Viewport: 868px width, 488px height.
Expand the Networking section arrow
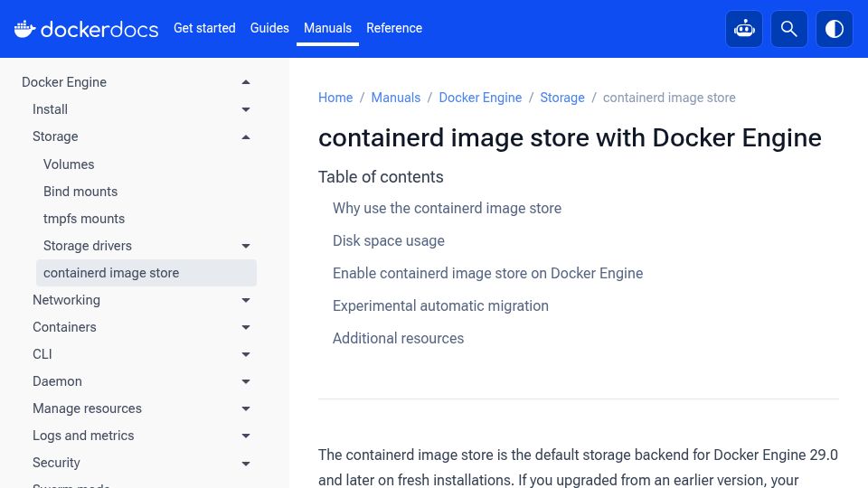(x=246, y=300)
